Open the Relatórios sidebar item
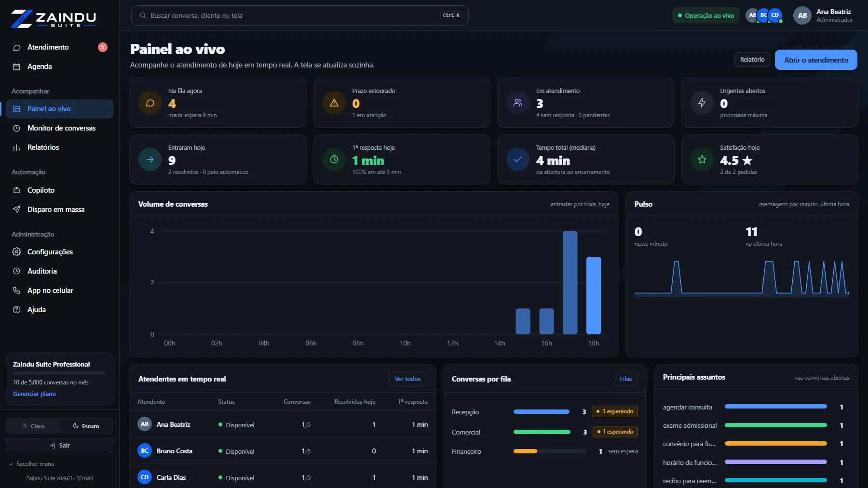 [60, 147]
